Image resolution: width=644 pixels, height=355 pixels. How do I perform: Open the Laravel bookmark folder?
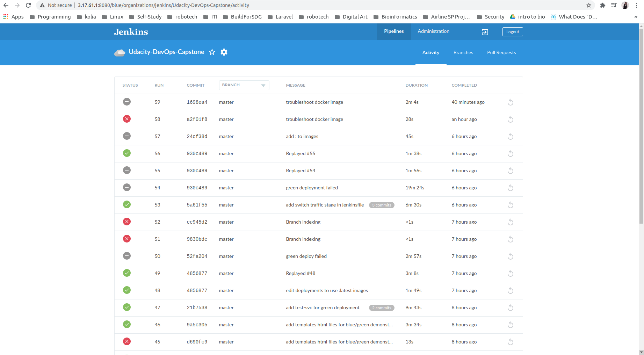280,17
